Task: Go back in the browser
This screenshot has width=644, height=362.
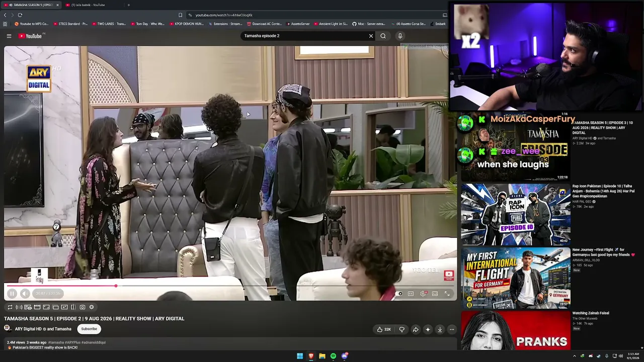Action: coord(5,15)
